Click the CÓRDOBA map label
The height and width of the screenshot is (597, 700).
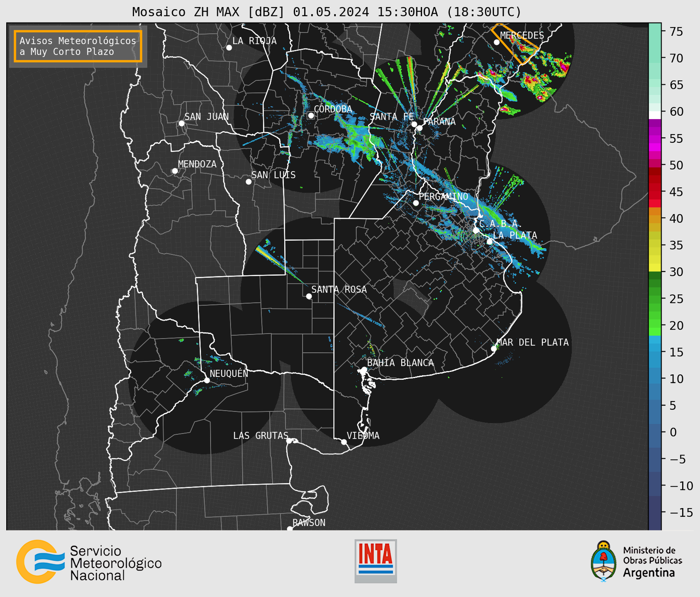pyautogui.click(x=333, y=109)
